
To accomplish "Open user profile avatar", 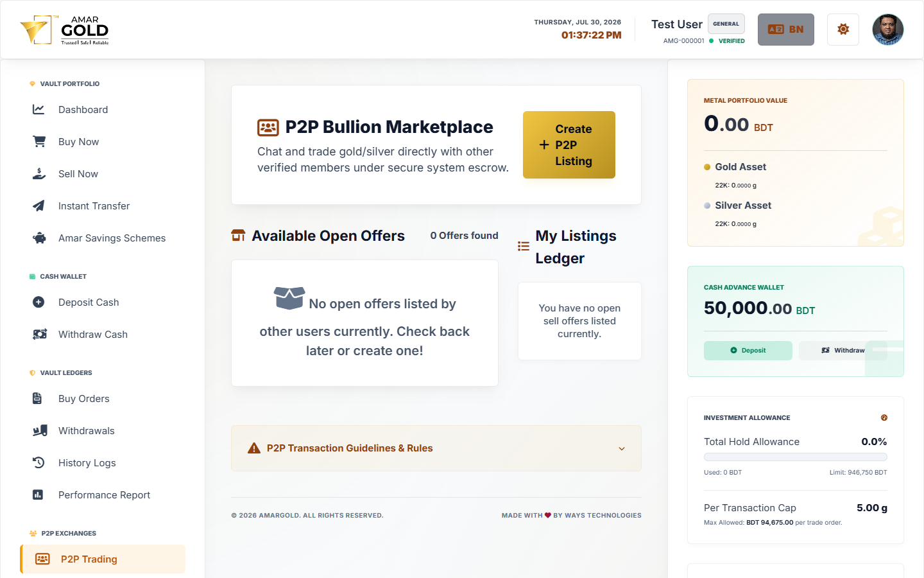I will [888, 30].
